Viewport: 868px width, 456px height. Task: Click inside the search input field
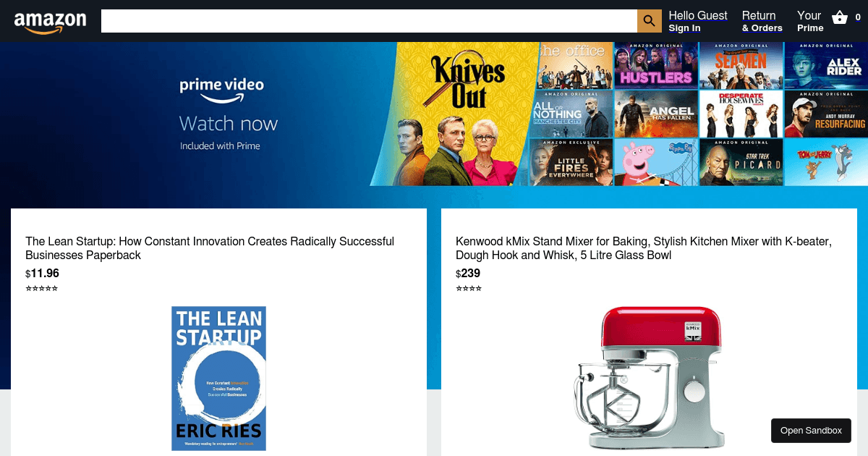pos(369,21)
